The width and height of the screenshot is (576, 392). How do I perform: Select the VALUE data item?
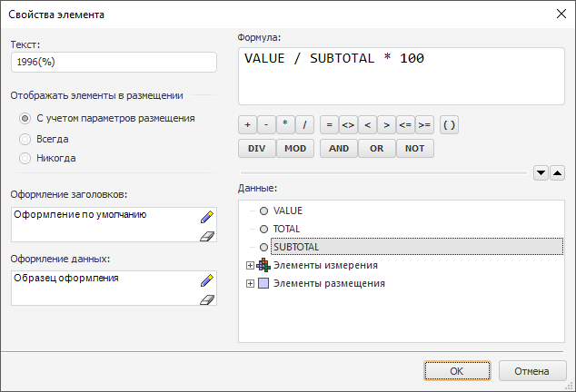[287, 211]
